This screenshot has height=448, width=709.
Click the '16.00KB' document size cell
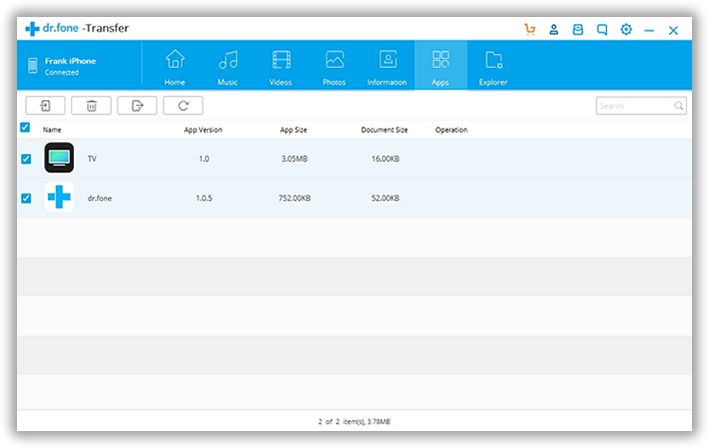click(385, 159)
